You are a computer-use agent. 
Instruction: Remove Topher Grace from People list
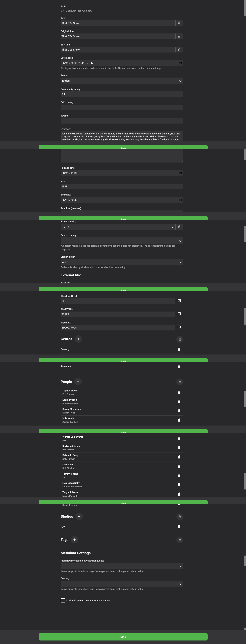point(179,392)
